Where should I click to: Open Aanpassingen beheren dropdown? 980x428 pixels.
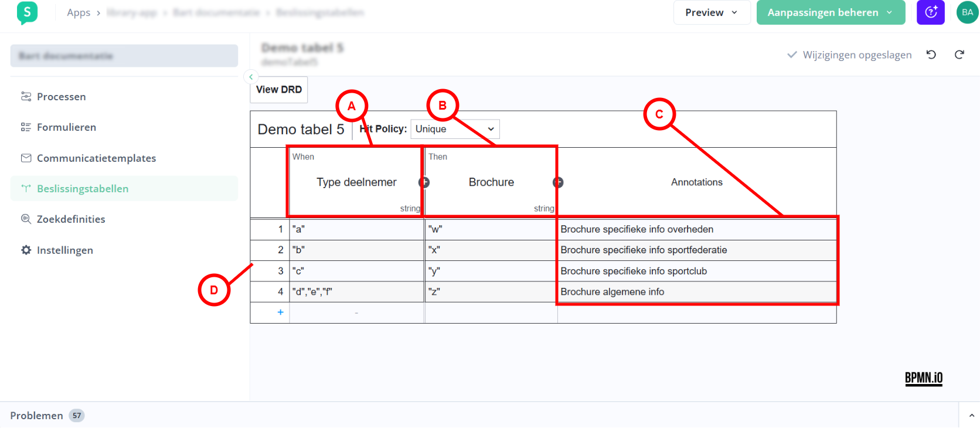(830, 12)
